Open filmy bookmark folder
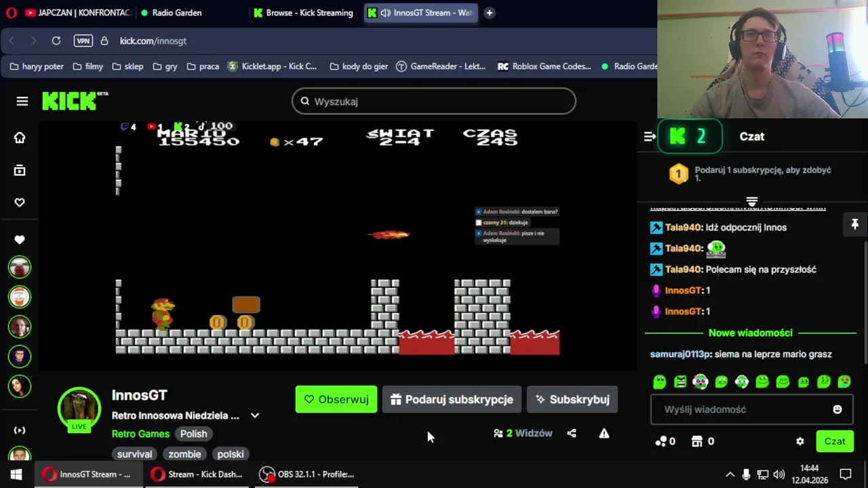Image resolution: width=868 pixels, height=488 pixels. point(87,66)
